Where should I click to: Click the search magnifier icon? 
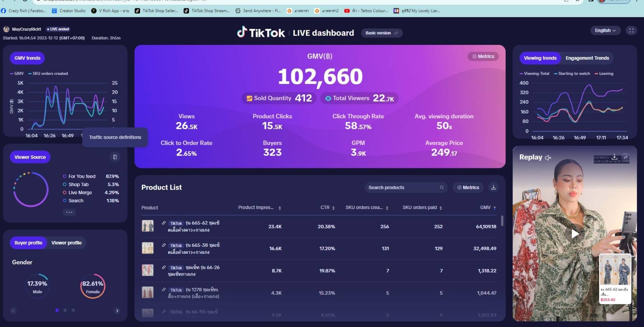[x=442, y=188]
